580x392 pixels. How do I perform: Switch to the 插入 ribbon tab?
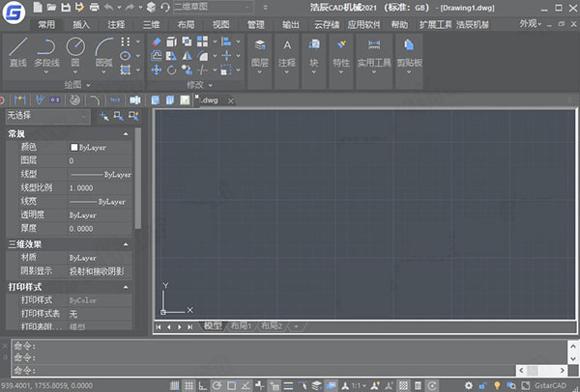(81, 23)
